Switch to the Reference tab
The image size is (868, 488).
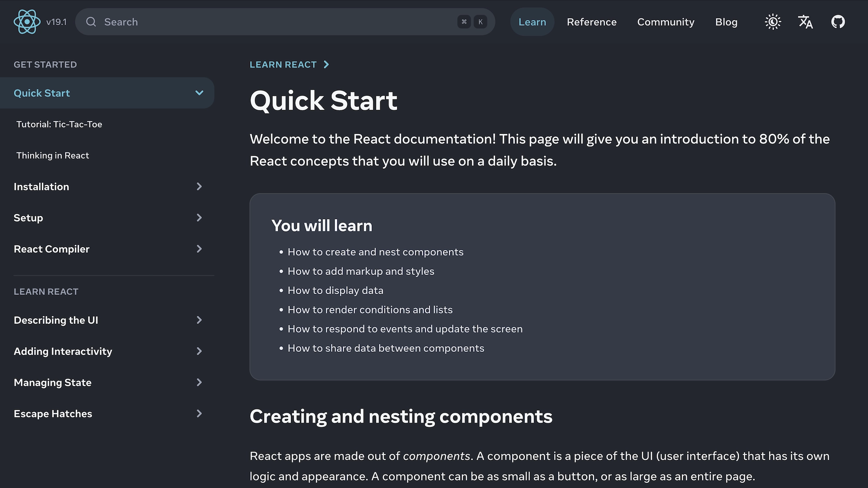[x=592, y=22]
